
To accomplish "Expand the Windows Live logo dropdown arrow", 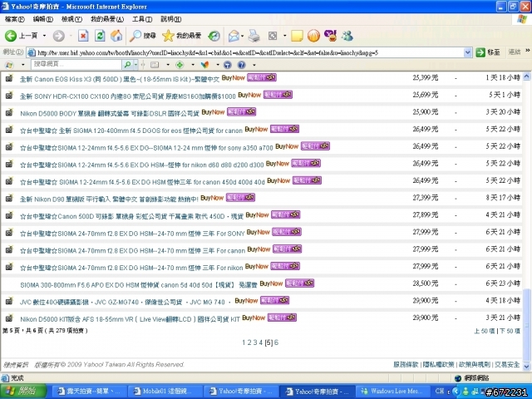I will pos(22,65).
